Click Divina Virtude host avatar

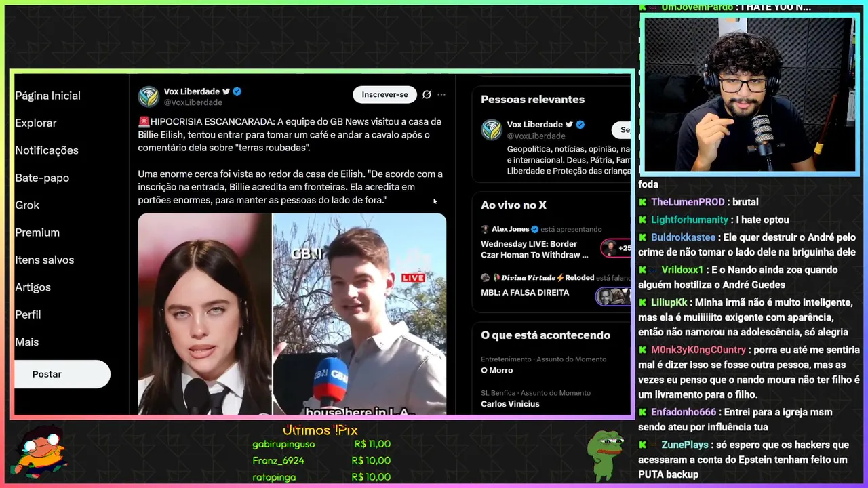pyautogui.click(x=485, y=278)
